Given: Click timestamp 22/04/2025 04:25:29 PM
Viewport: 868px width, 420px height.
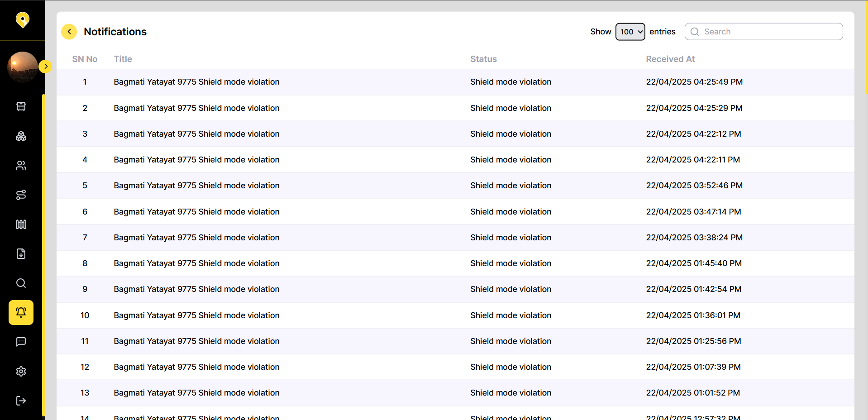Looking at the screenshot, I should [x=694, y=108].
